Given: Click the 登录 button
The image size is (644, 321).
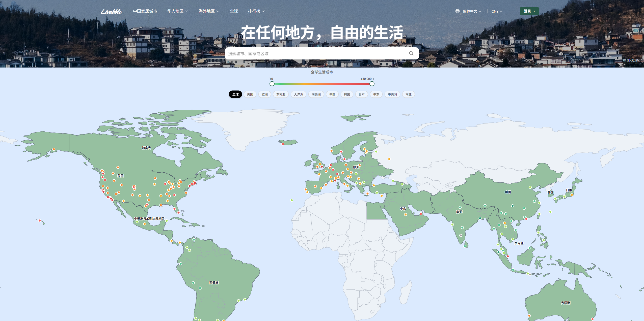Looking at the screenshot, I should tap(529, 11).
